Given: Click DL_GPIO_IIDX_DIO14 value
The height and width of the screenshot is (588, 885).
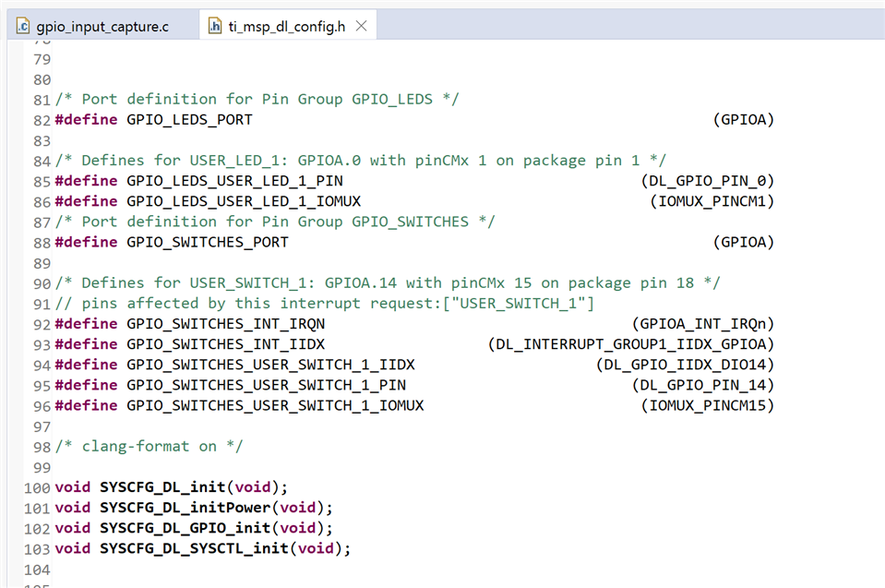Looking at the screenshot, I should click(685, 365).
